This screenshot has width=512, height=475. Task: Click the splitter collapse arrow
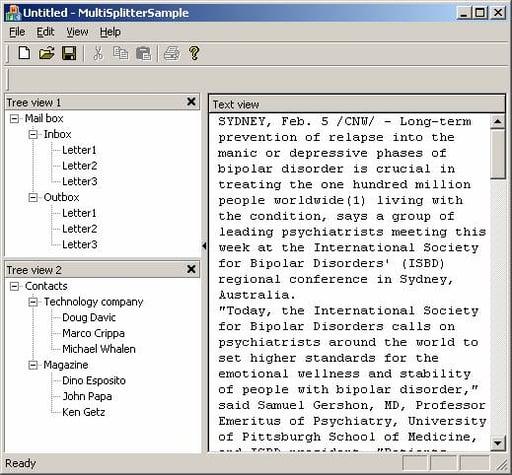(204, 246)
